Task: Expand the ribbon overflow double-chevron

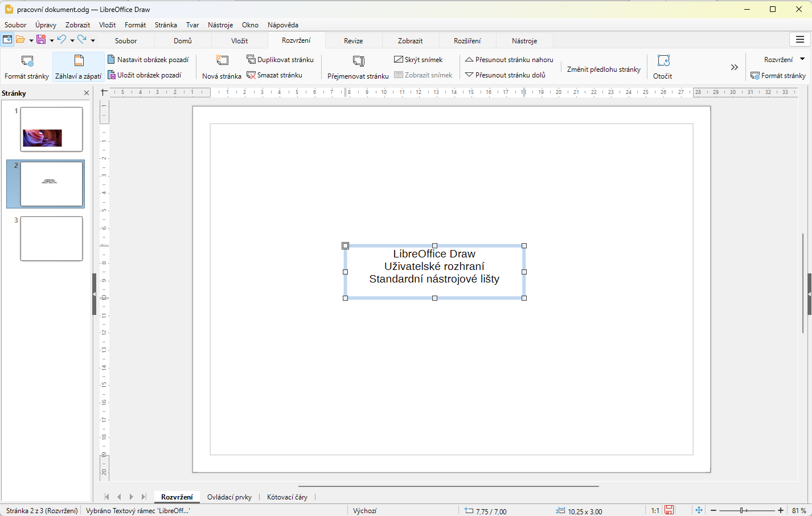Action: (x=735, y=67)
